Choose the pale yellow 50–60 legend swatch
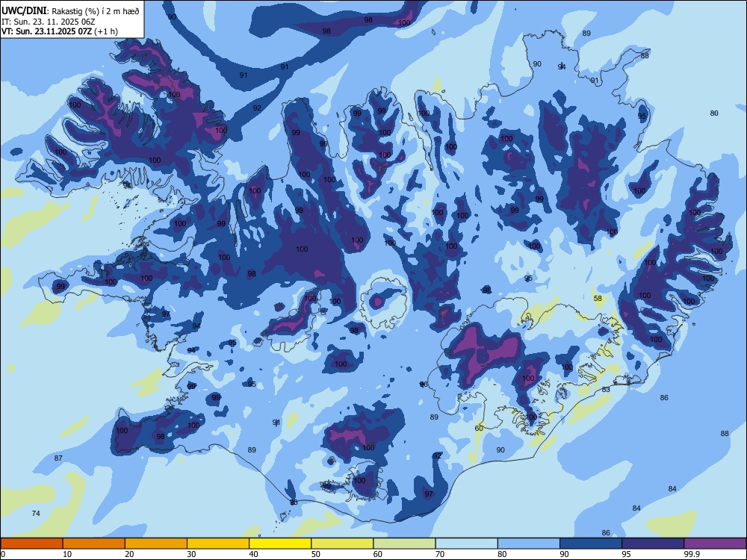Screen dimensions: 747x560 coord(343,544)
